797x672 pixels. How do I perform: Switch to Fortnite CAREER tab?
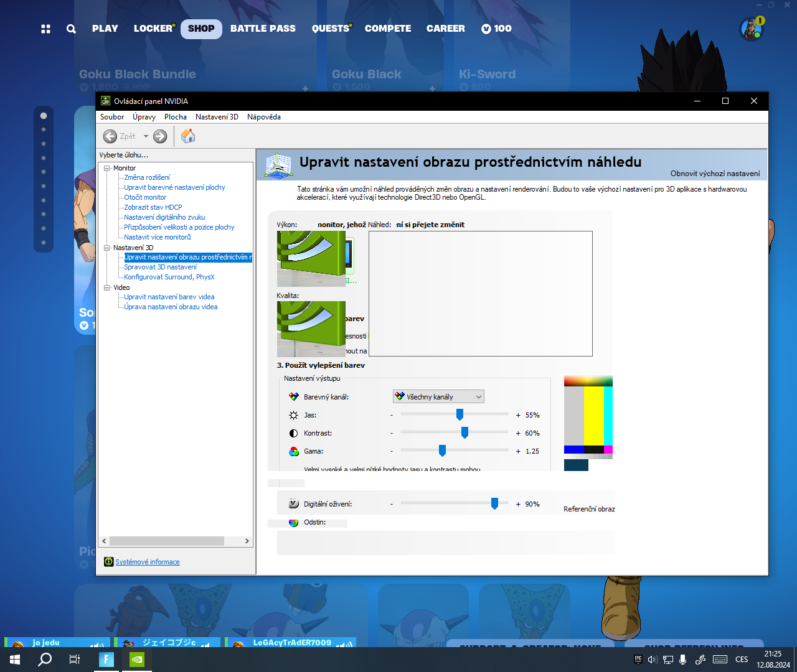(x=446, y=29)
